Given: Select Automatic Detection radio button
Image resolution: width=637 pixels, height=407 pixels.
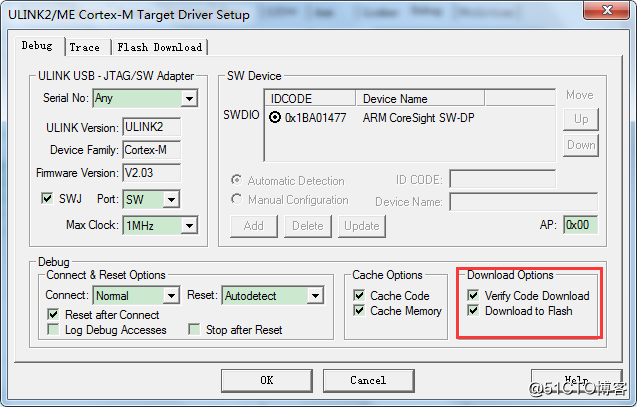Looking at the screenshot, I should 236,180.
